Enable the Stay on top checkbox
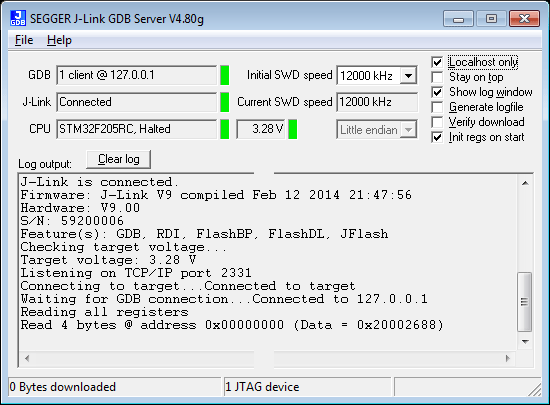550x405 pixels. tap(437, 77)
